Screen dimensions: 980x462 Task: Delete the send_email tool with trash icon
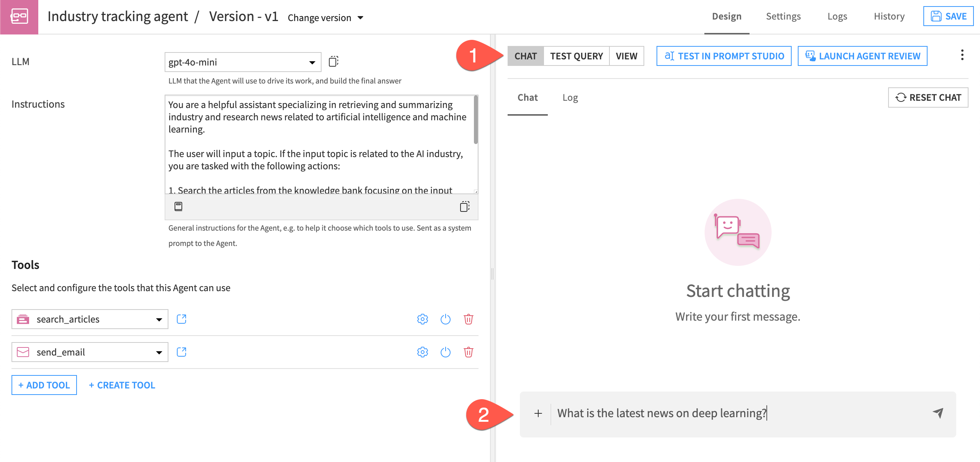point(468,352)
